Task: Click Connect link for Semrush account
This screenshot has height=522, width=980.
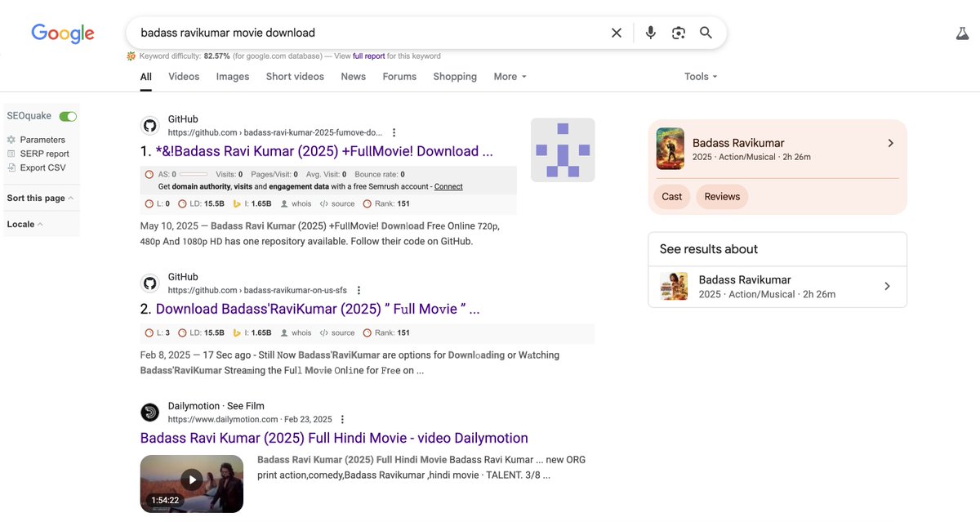Action: click(448, 186)
